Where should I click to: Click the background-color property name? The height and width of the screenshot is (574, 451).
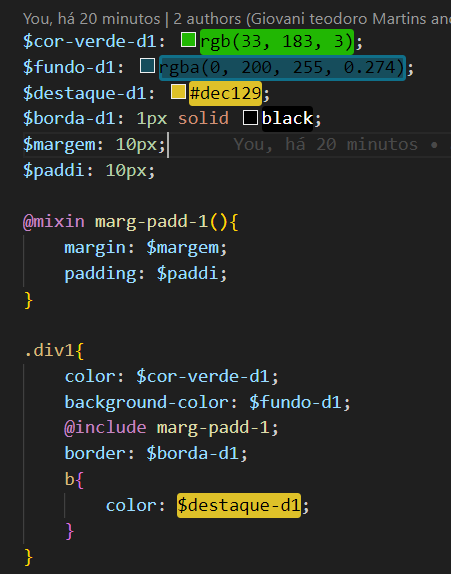tap(147, 402)
